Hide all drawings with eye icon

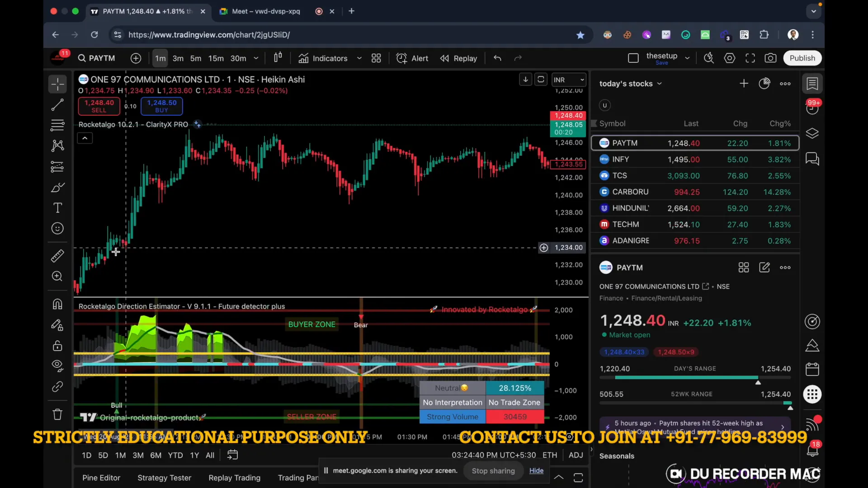tap(57, 365)
